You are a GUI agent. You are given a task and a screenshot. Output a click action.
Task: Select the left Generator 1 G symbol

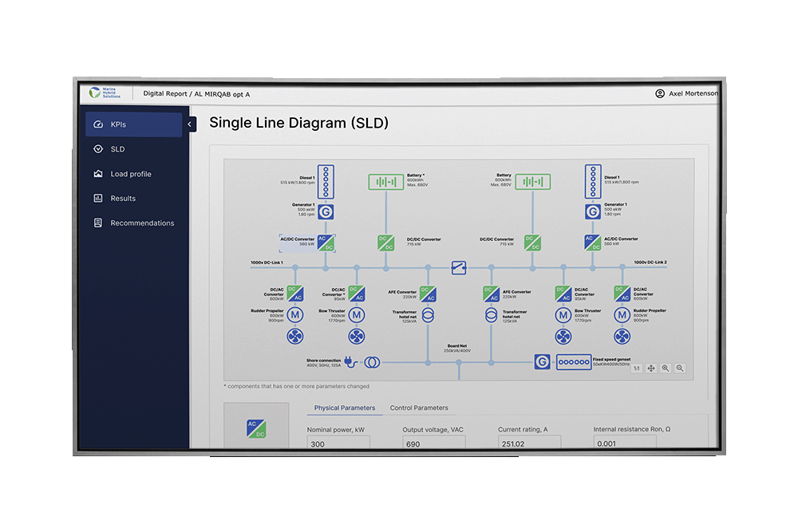point(326,211)
